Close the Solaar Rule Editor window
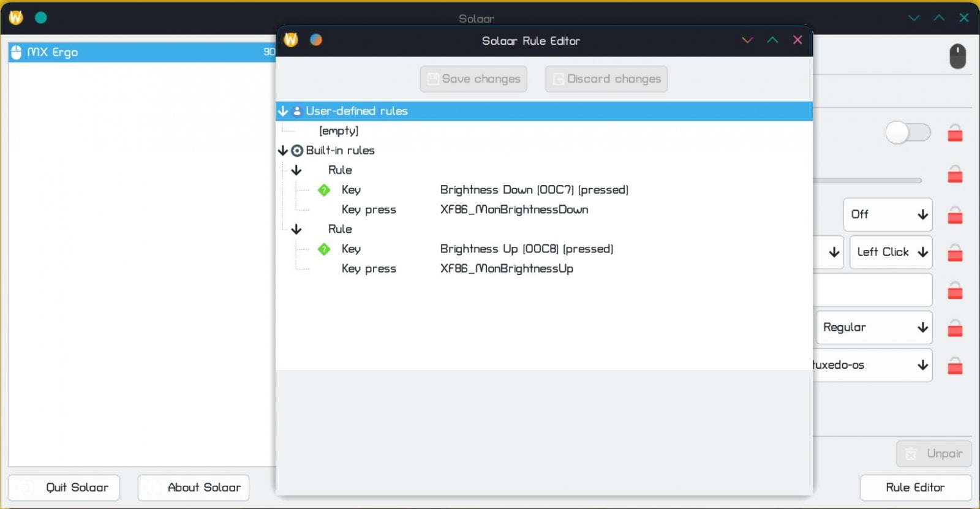 pos(797,40)
